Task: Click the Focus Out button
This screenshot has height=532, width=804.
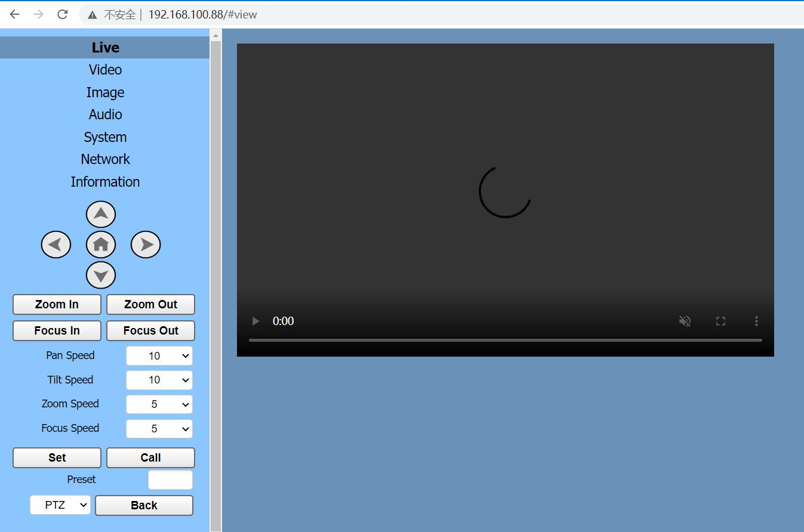Action: tap(150, 330)
